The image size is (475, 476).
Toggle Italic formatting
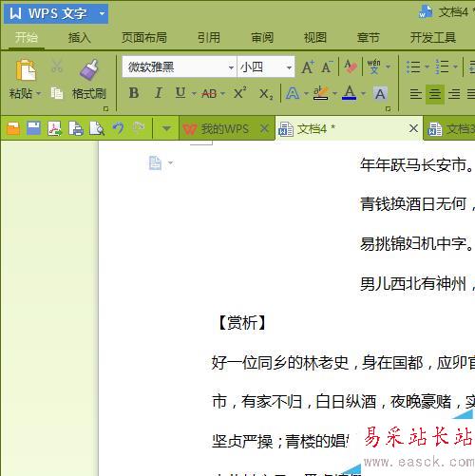(x=158, y=93)
